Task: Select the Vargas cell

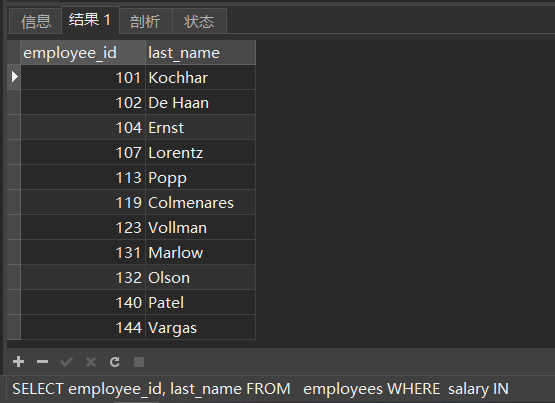Action: tap(200, 328)
